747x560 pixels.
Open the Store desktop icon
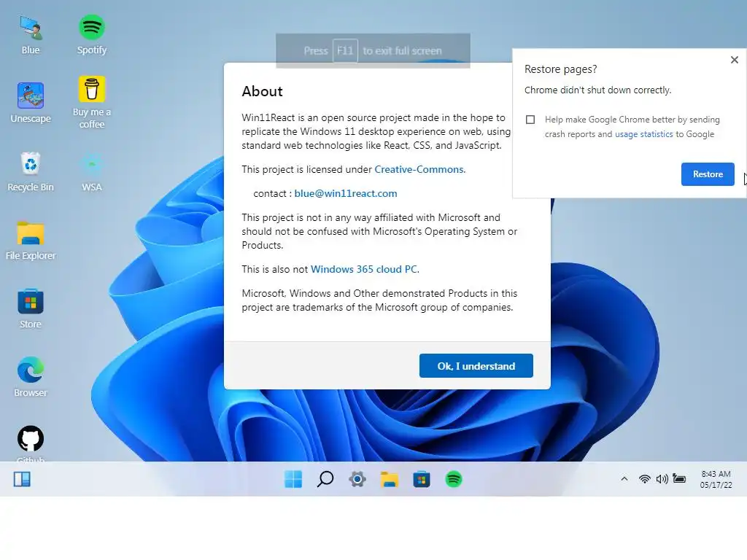31,308
